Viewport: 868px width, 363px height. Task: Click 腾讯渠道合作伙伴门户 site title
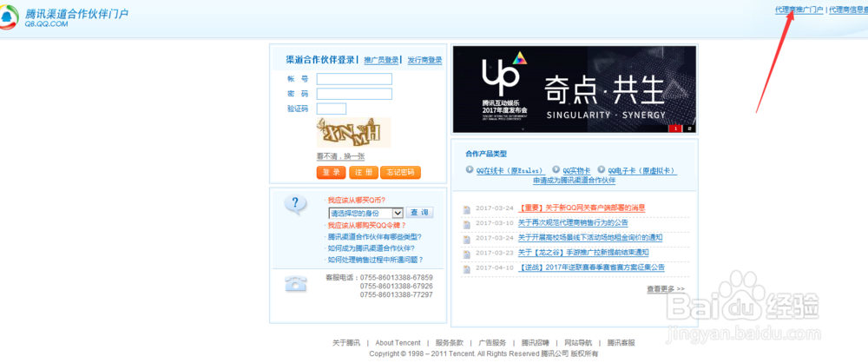click(76, 13)
